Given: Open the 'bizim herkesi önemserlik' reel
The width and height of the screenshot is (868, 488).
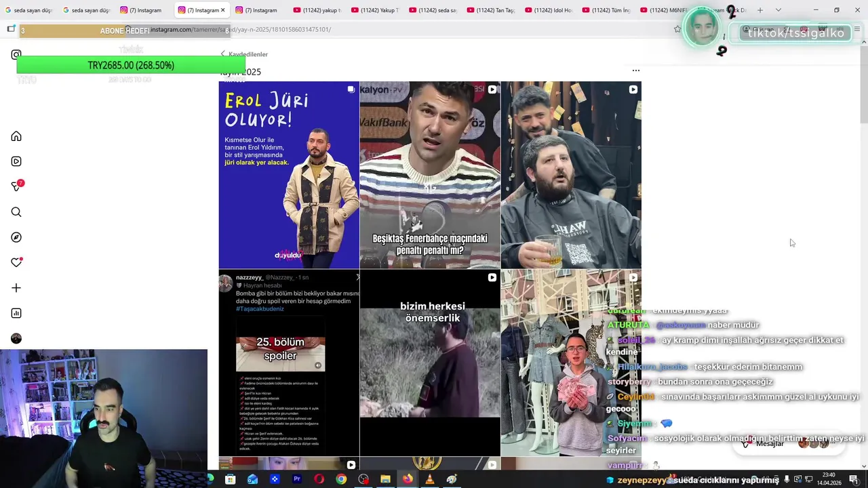Looking at the screenshot, I should [x=430, y=363].
